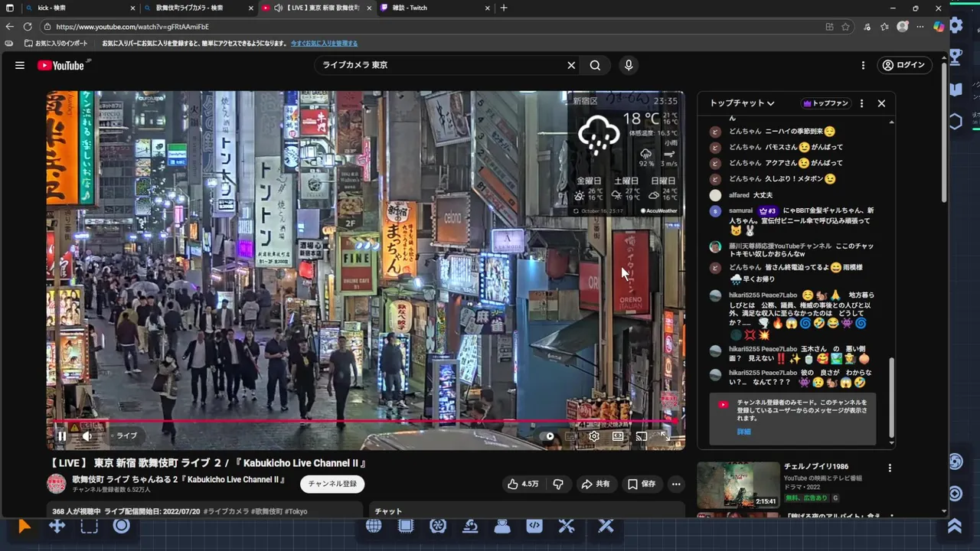Save video with 保存 button
Viewport: 980px width, 551px height.
tap(642, 484)
